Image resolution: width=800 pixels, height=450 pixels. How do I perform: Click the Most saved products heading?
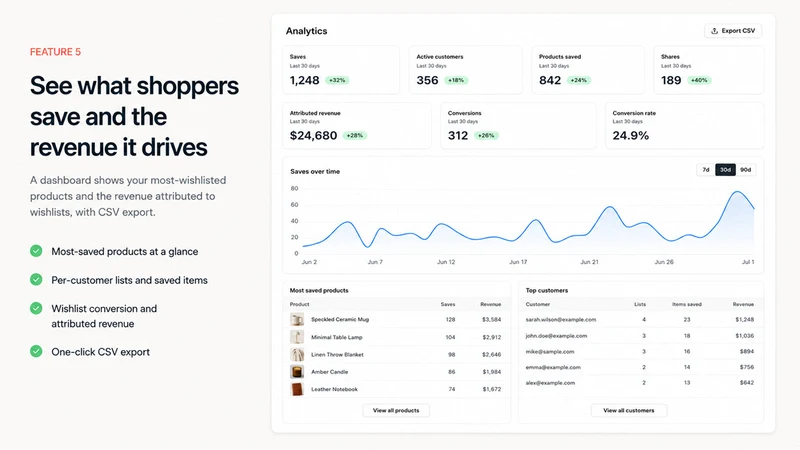[x=319, y=291]
